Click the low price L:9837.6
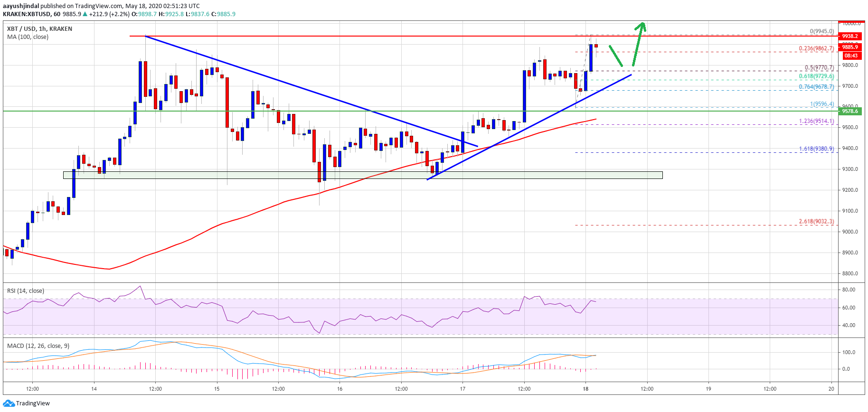Screen dimensions: 868x412 click(198, 14)
